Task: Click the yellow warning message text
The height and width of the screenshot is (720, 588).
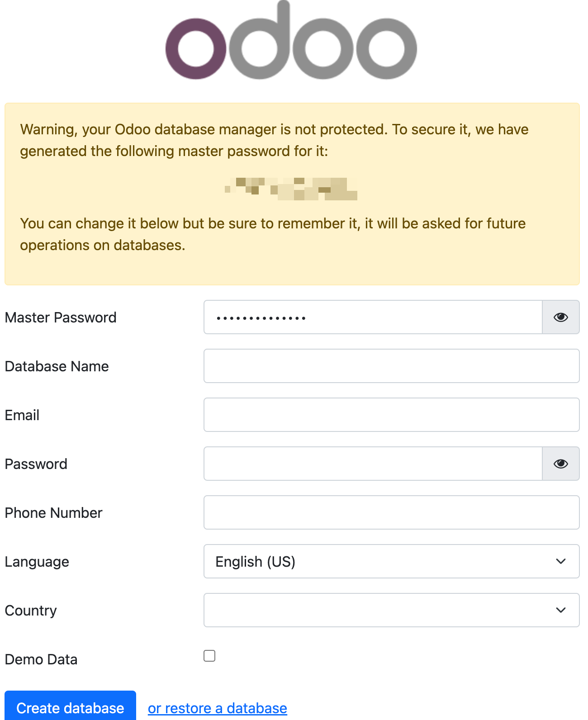Action: (x=274, y=140)
